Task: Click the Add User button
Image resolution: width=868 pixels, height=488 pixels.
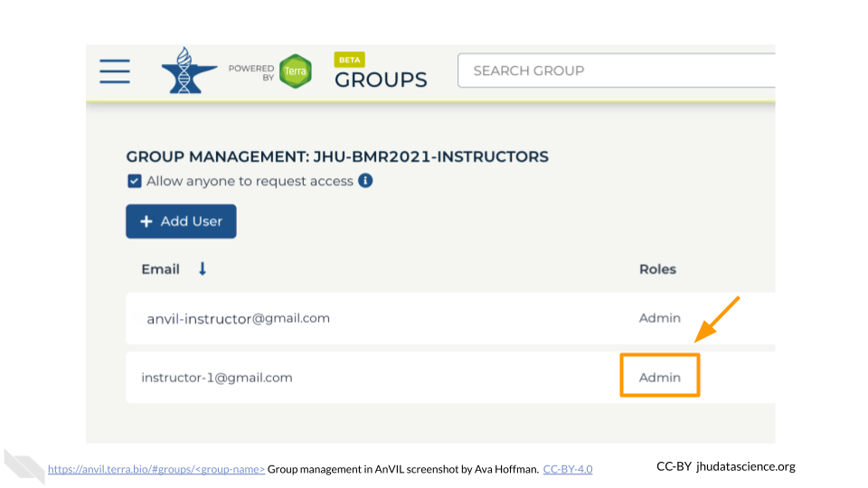Action: pos(181,221)
